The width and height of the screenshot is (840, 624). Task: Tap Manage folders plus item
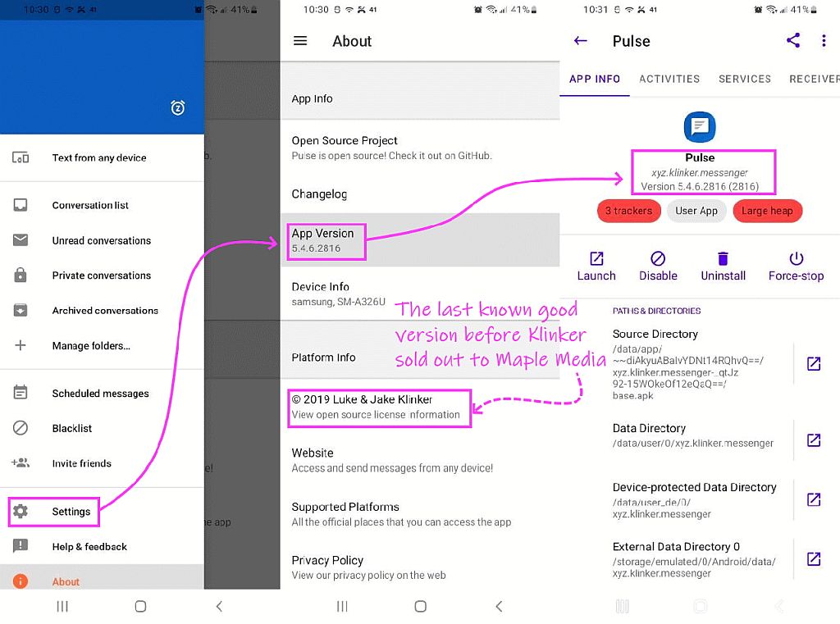(102, 345)
